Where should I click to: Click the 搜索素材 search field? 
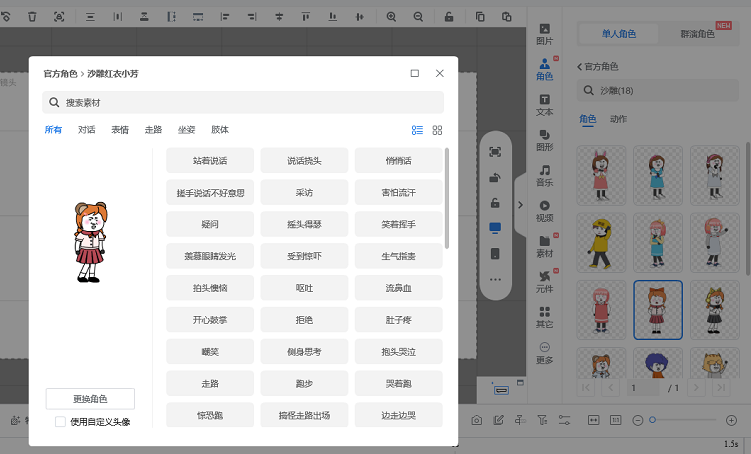243,102
